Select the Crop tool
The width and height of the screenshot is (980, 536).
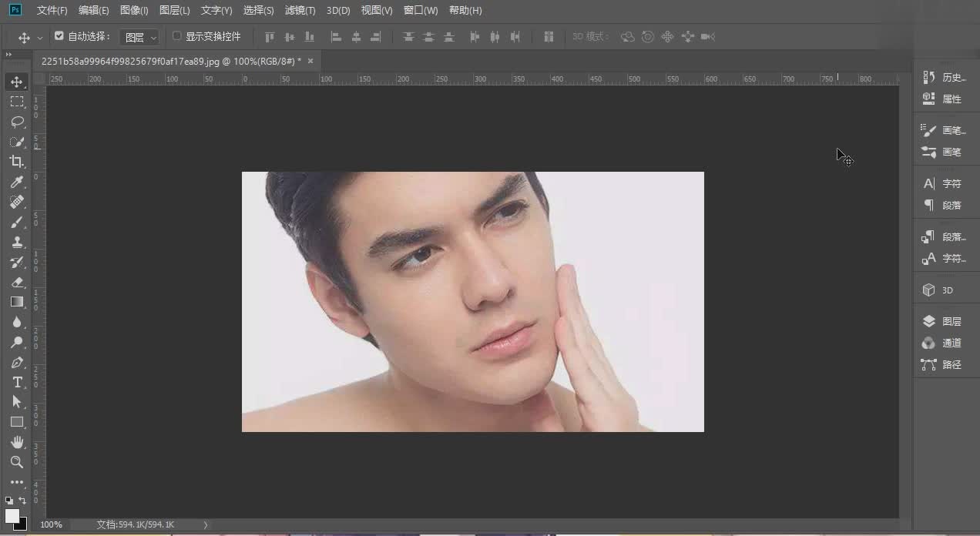pyautogui.click(x=17, y=162)
